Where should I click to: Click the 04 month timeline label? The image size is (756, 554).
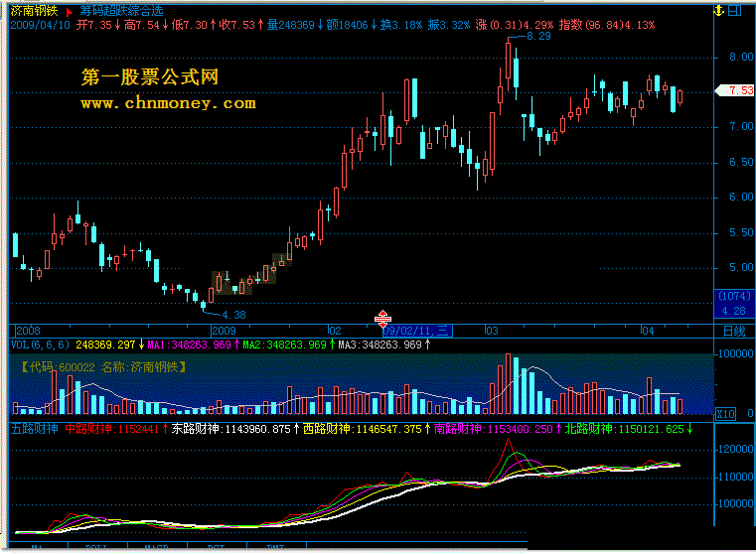(648, 331)
